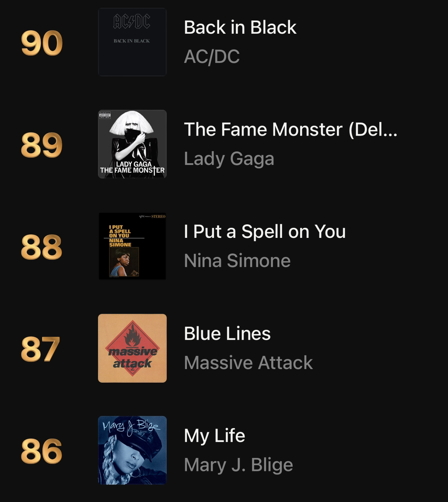Open The Fame Monster album artwork
The height and width of the screenshot is (502, 448).
point(132,144)
